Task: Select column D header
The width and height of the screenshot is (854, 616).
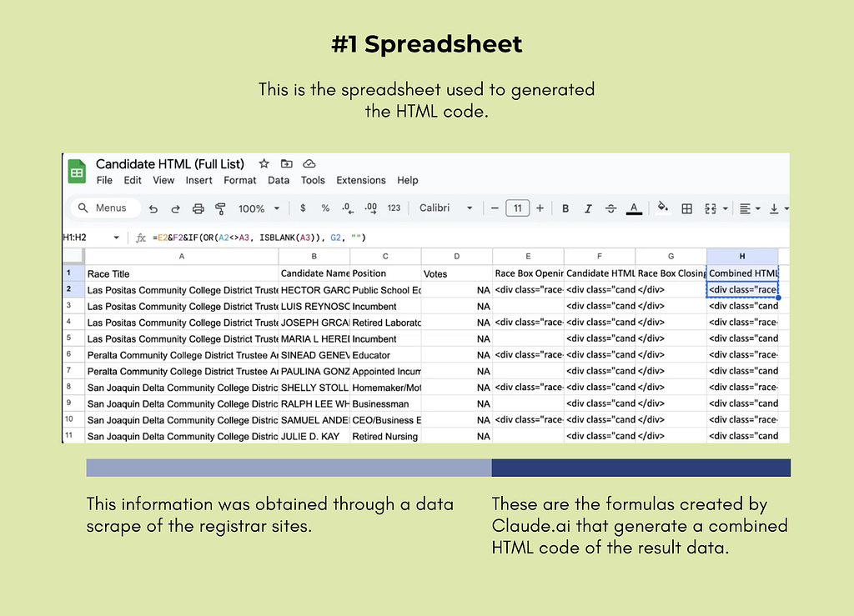Action: coord(456,256)
